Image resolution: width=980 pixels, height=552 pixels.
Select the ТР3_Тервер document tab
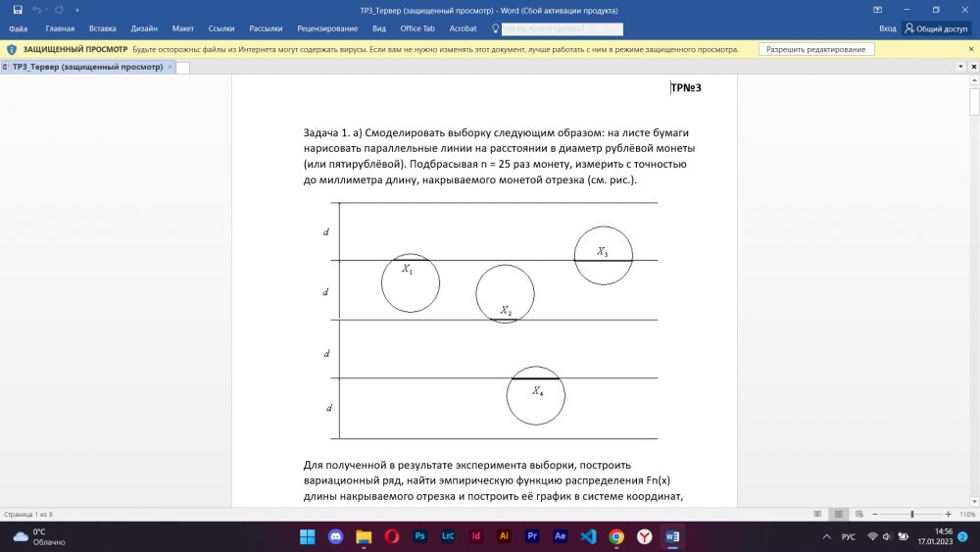pos(87,67)
